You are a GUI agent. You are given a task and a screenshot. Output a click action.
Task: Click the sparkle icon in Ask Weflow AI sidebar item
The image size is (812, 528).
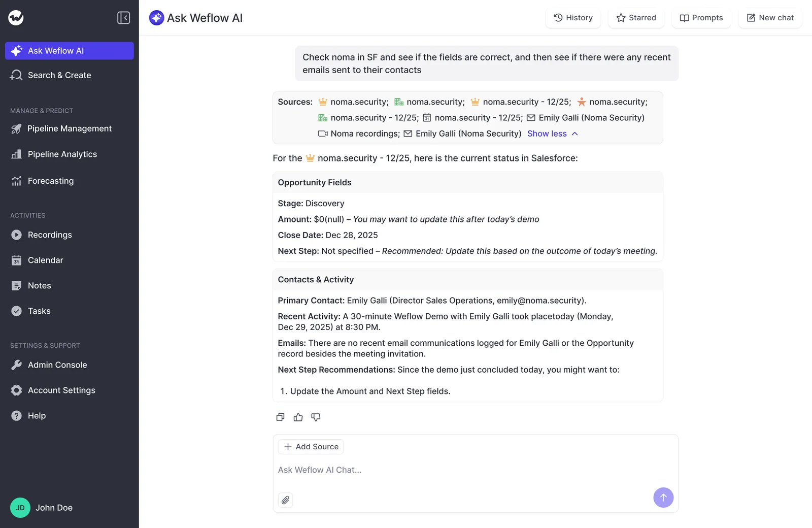[x=16, y=51]
